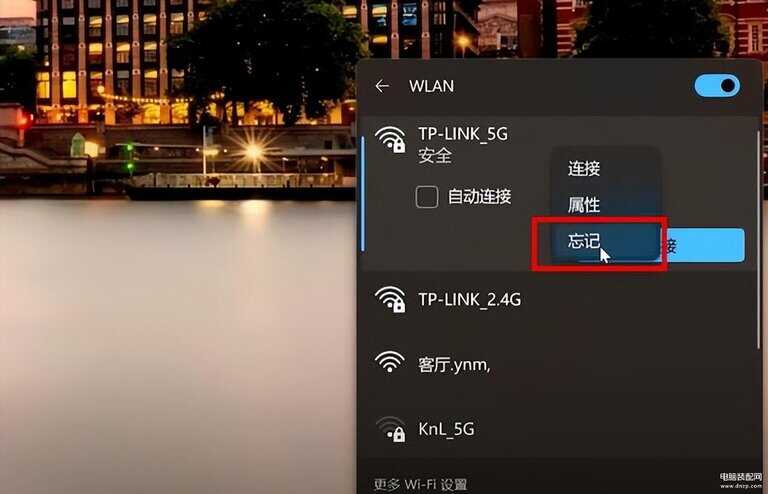Turn off the WLAN toggle switch
Viewport: 768px width, 494px height.
coord(717,86)
